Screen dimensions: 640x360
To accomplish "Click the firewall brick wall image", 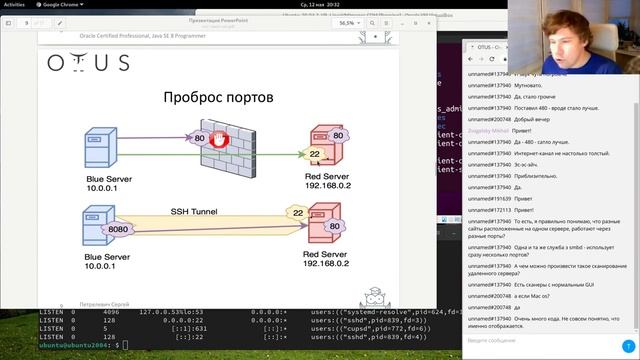I will click(228, 149).
